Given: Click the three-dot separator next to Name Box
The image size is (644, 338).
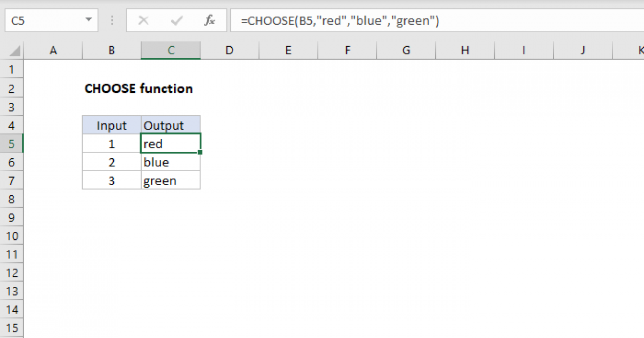Looking at the screenshot, I should coord(112,20).
